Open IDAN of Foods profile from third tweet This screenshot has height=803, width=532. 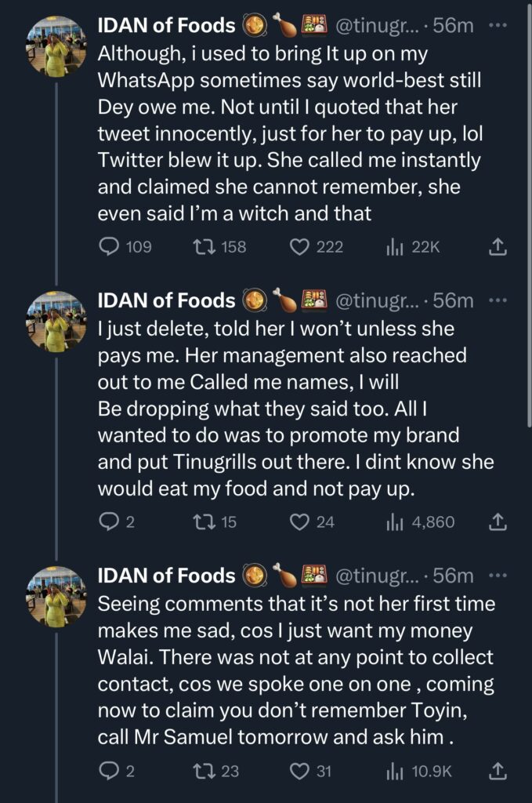pos(166,576)
